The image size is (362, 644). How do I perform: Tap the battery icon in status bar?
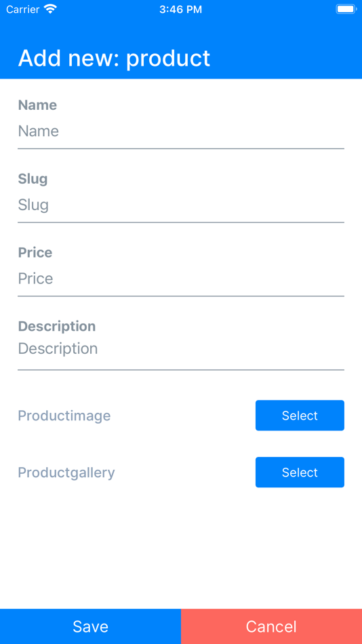point(346,9)
